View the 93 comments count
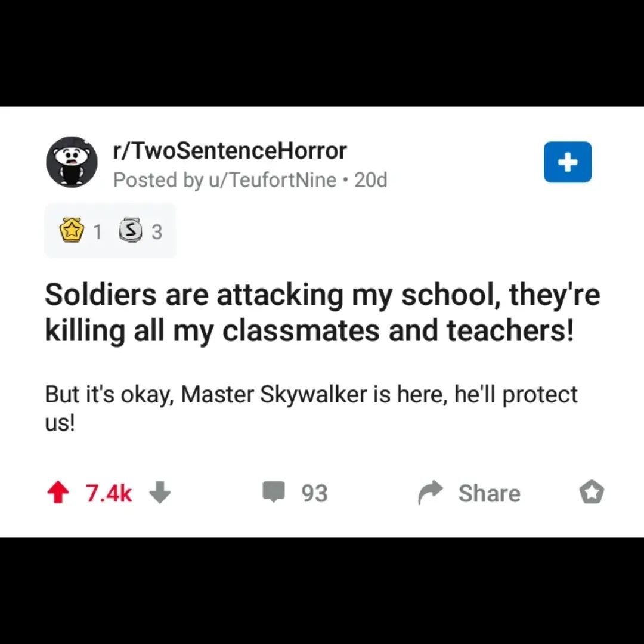 315,493
